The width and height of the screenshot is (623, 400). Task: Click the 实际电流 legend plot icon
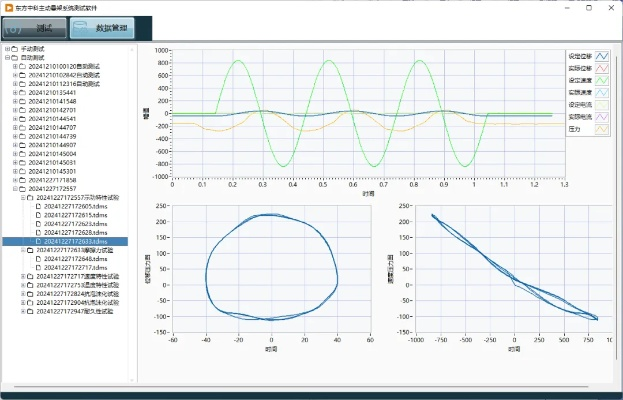pos(602,116)
